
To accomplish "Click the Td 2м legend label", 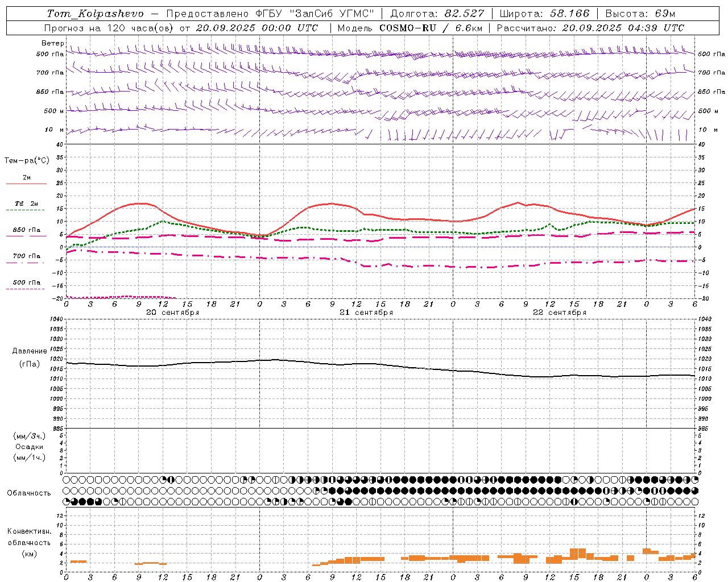I will [26, 203].
